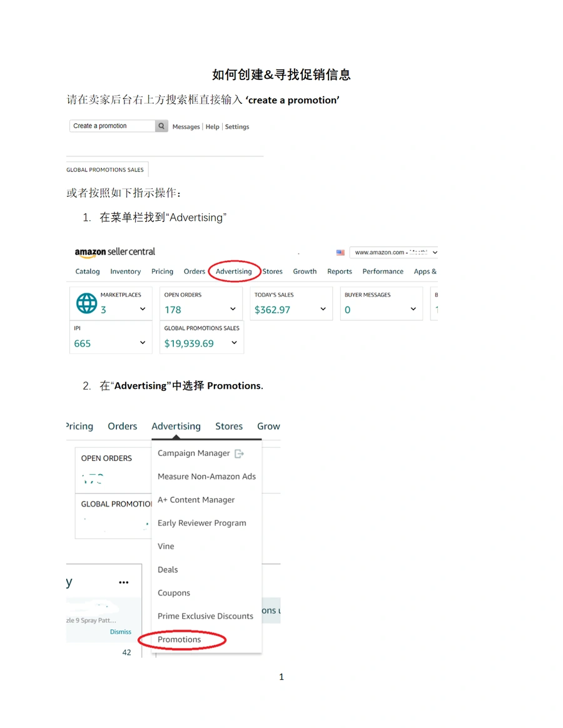Open the Stores menu in top navigation

coord(272,271)
